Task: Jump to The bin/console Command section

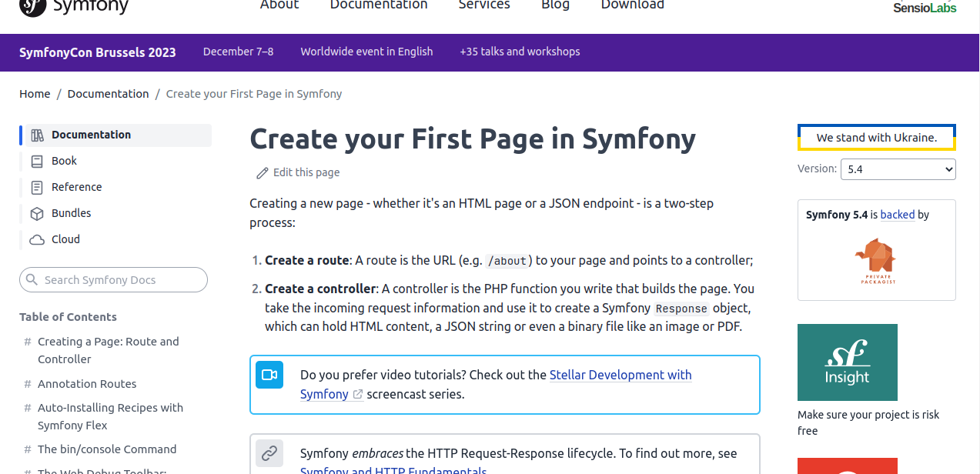Action: point(107,449)
